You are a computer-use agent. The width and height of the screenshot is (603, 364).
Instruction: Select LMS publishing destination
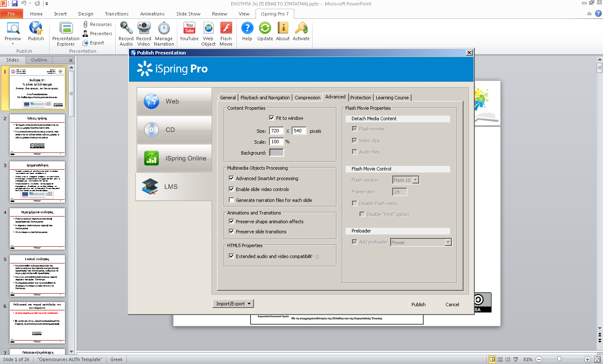174,187
